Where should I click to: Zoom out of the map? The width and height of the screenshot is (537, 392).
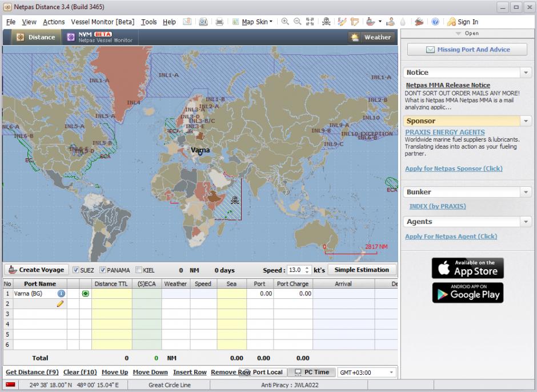[x=297, y=22]
